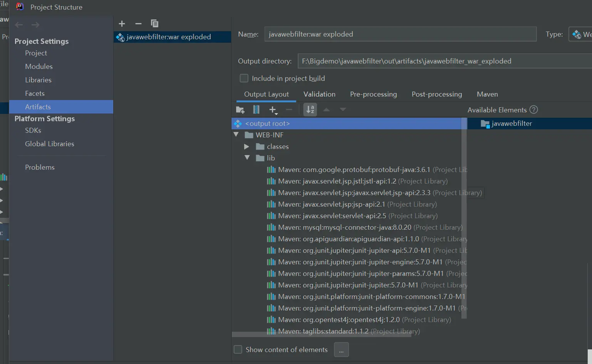The height and width of the screenshot is (364, 592).
Task: Click the library icon beside mysql-connector-java:8.0.20
Action: point(271,227)
